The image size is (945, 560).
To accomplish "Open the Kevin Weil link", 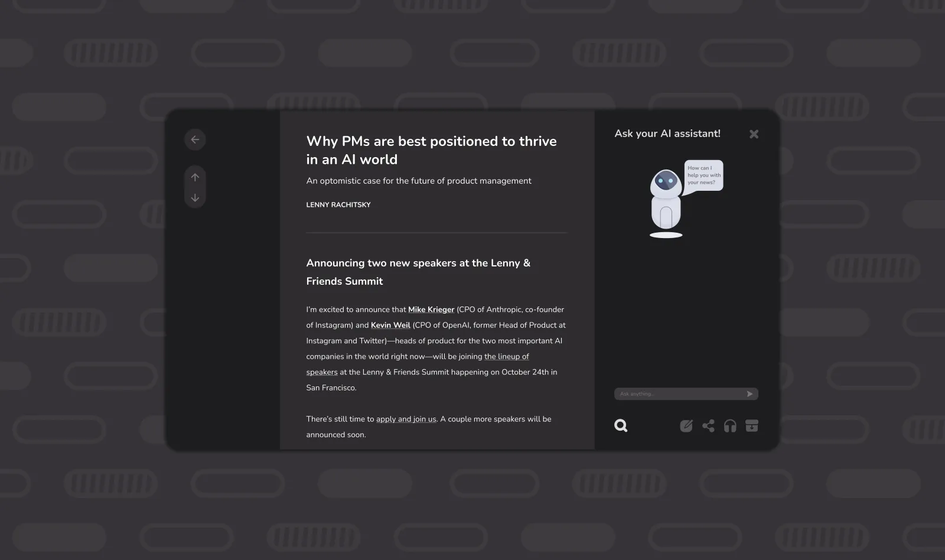I will [x=390, y=325].
